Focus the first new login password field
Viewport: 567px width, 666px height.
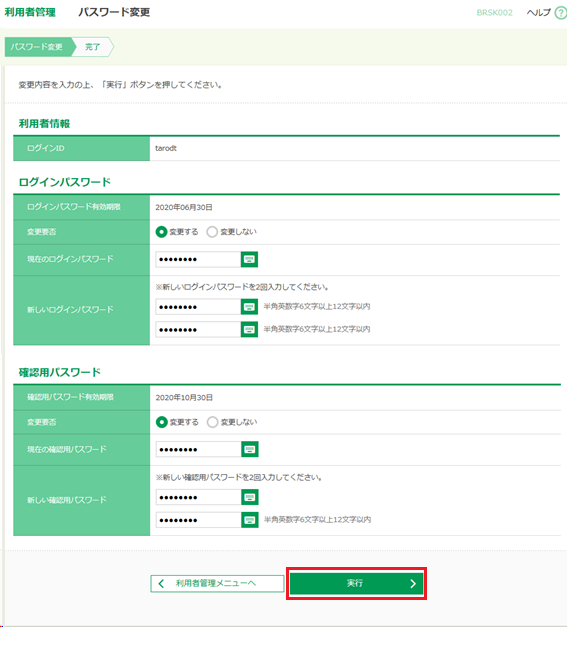(198, 307)
